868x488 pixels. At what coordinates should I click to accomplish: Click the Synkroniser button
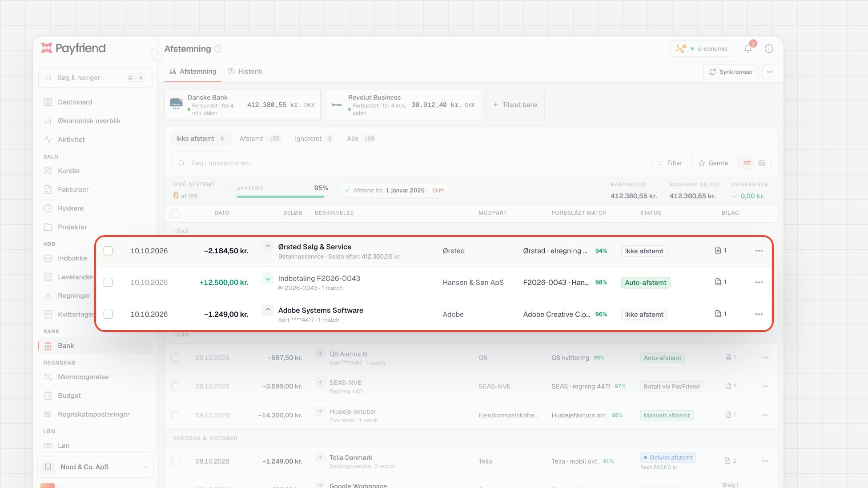coord(731,72)
